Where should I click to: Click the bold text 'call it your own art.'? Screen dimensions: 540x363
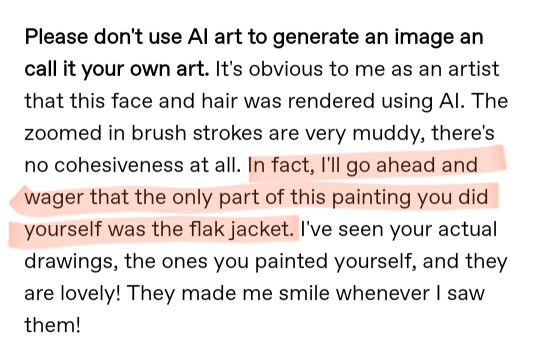(x=117, y=69)
